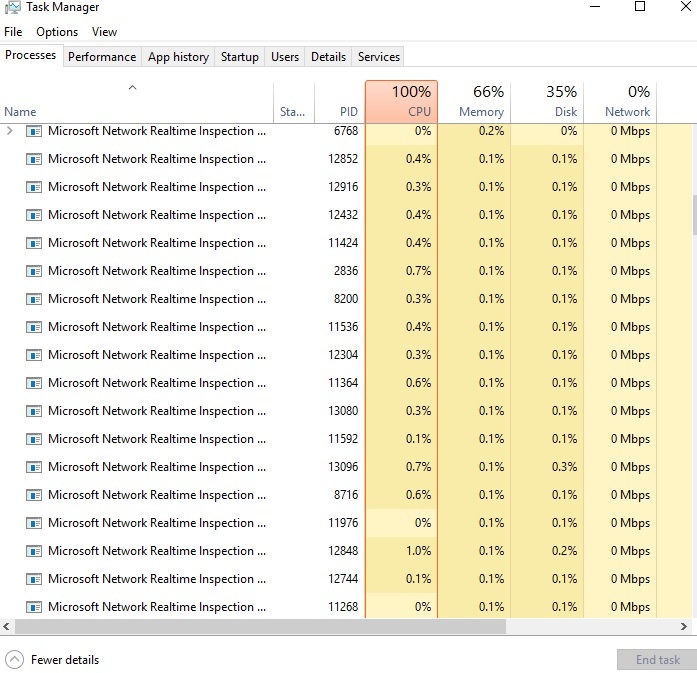The width and height of the screenshot is (697, 673).
Task: Switch to the Services tab
Action: point(379,57)
